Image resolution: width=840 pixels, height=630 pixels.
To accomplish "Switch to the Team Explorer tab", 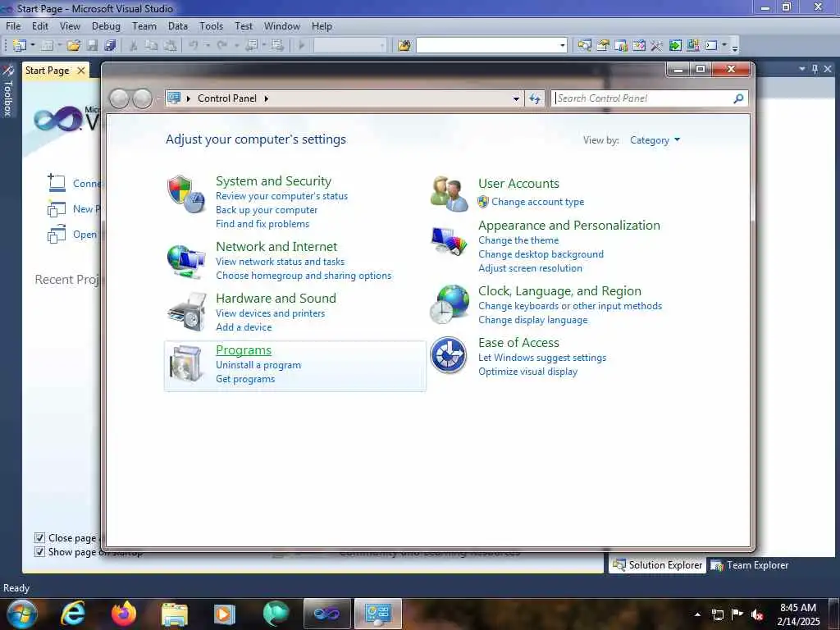I will (750, 565).
